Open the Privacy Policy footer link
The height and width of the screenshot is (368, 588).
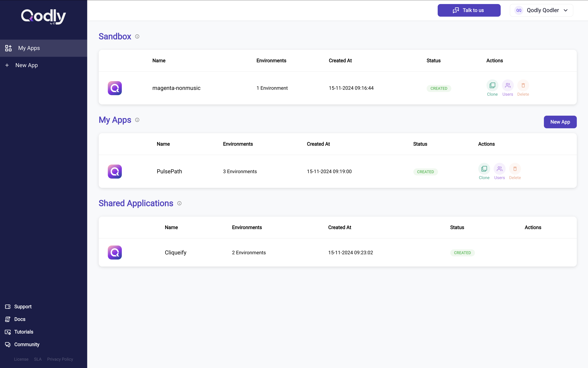click(x=60, y=359)
